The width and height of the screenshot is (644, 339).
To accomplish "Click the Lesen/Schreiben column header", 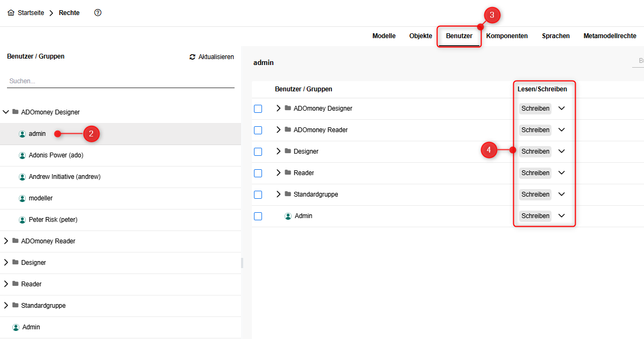I will click(x=542, y=89).
